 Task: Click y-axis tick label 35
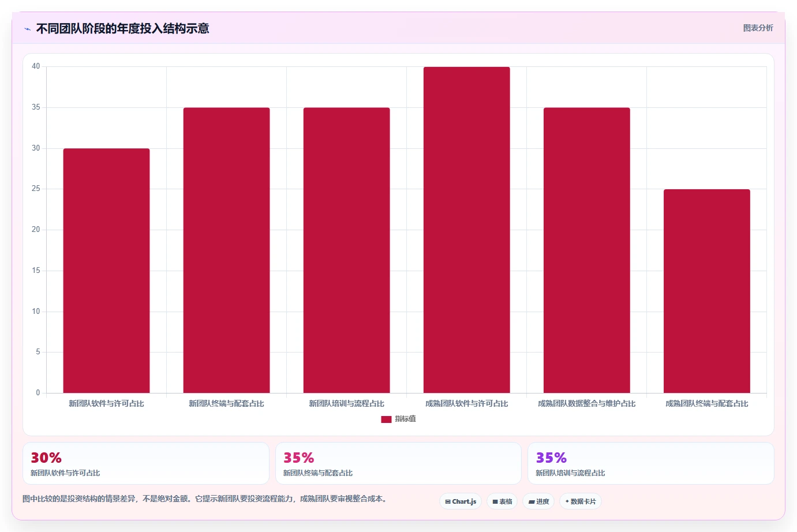[x=36, y=107]
